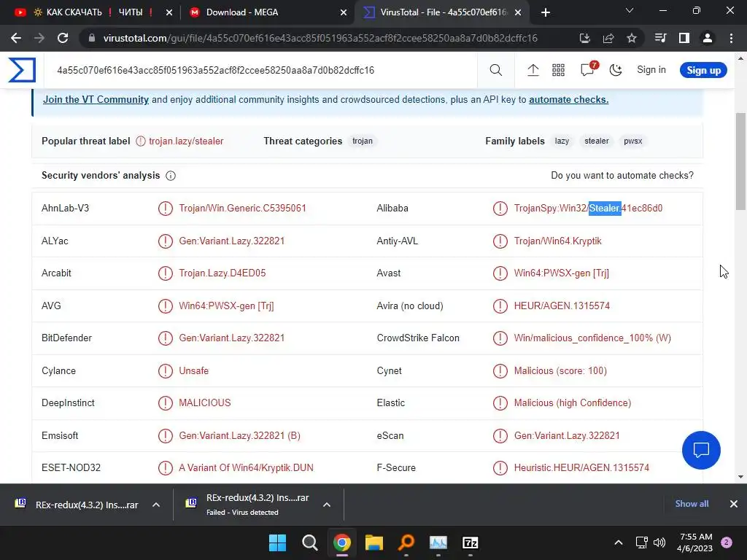This screenshot has height=560, width=747.
Task: Expand options for failed REx-redux rar download
Action: [x=327, y=505]
